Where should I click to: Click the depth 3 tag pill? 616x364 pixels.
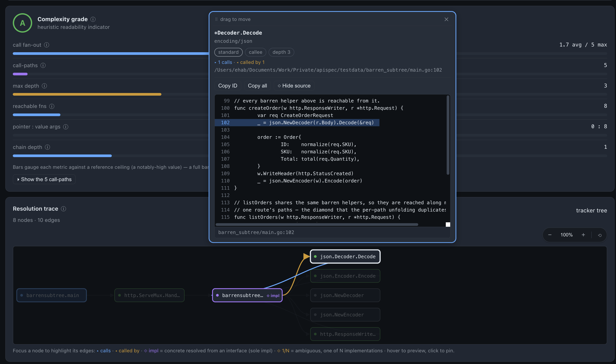click(281, 52)
